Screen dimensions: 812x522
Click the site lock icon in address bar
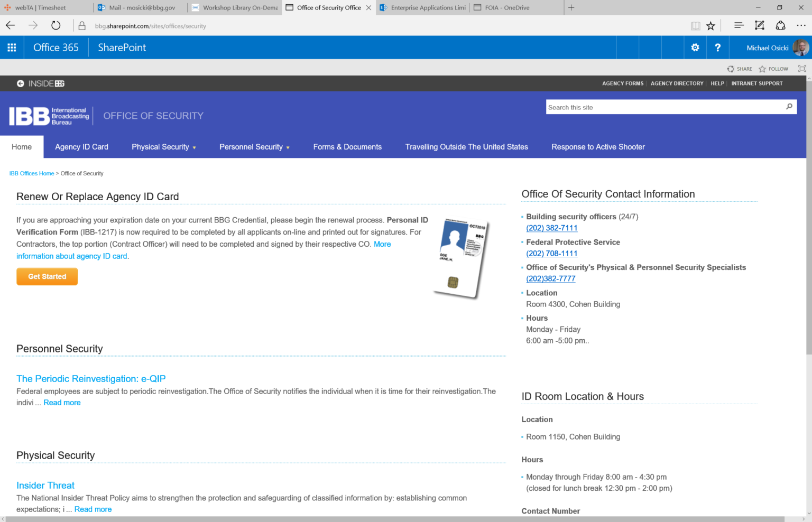click(82, 25)
